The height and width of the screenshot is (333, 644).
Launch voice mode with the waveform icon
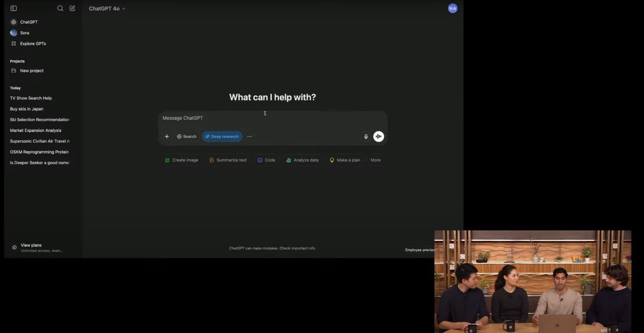379,137
